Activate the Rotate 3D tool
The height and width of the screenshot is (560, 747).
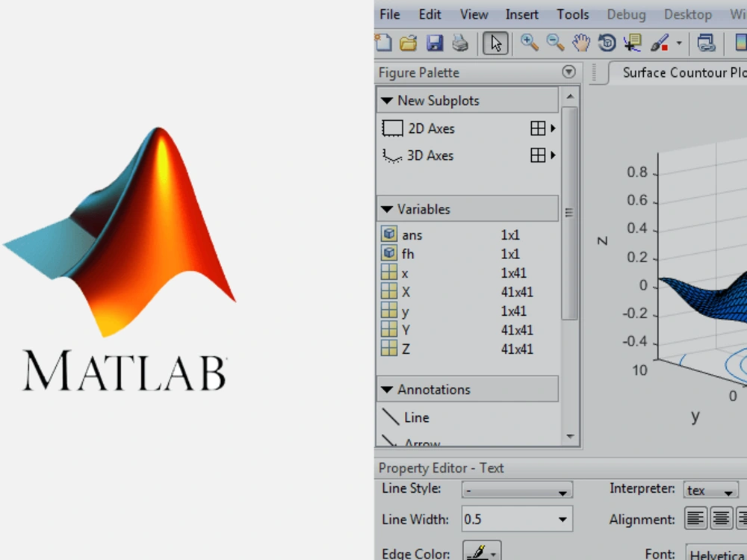[607, 43]
